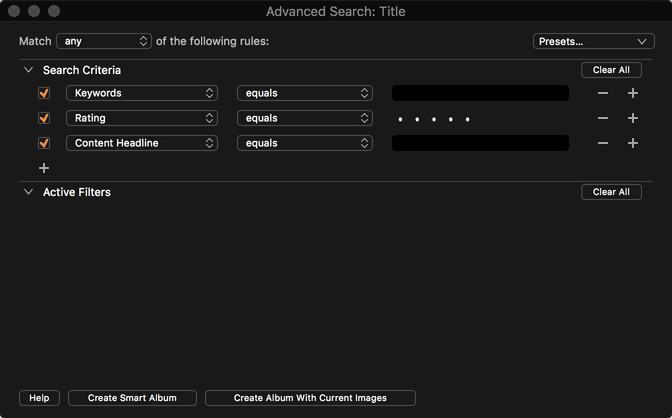Click the Keywords value text field
This screenshot has height=418, width=672.
tap(480, 93)
